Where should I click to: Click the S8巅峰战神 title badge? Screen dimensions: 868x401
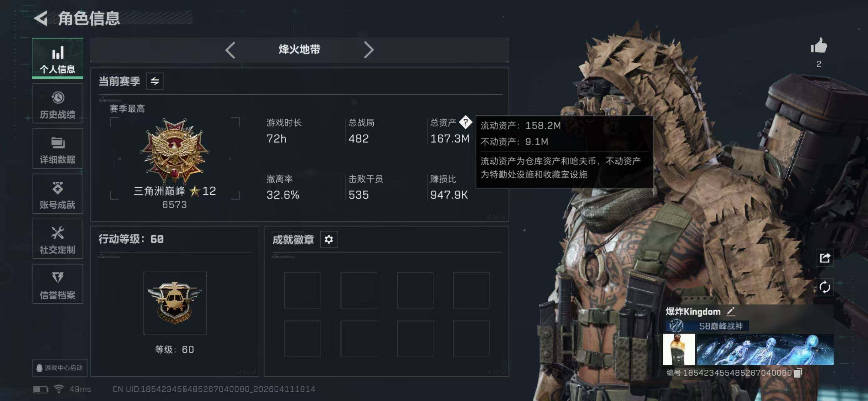[707, 326]
